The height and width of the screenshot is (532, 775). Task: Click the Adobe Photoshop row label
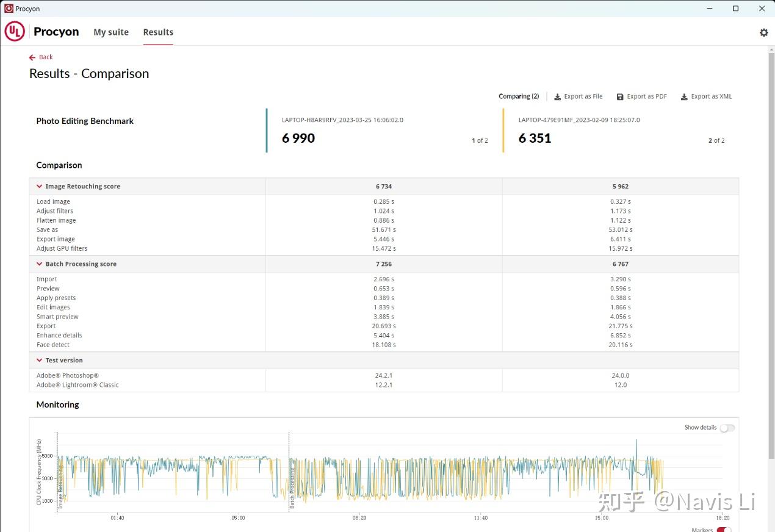coord(67,376)
